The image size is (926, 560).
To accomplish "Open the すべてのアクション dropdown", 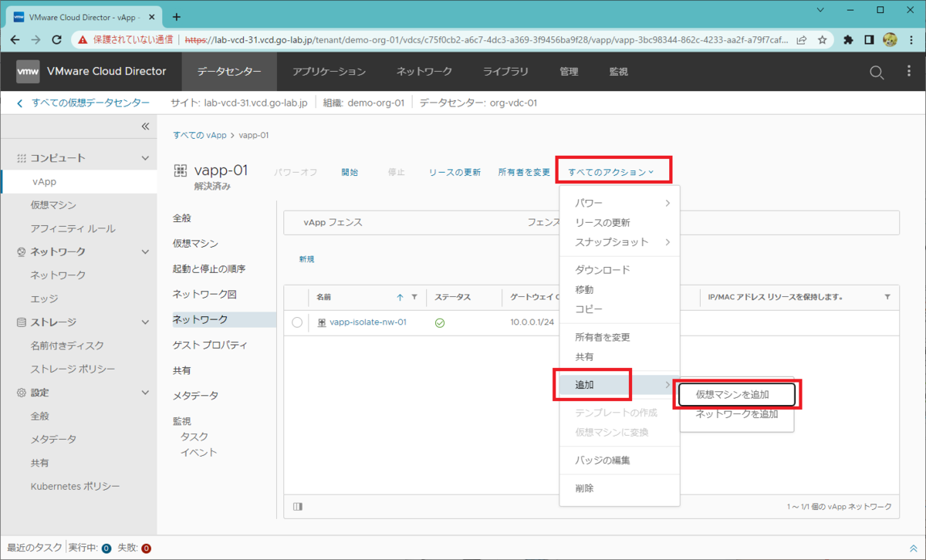I will point(611,172).
